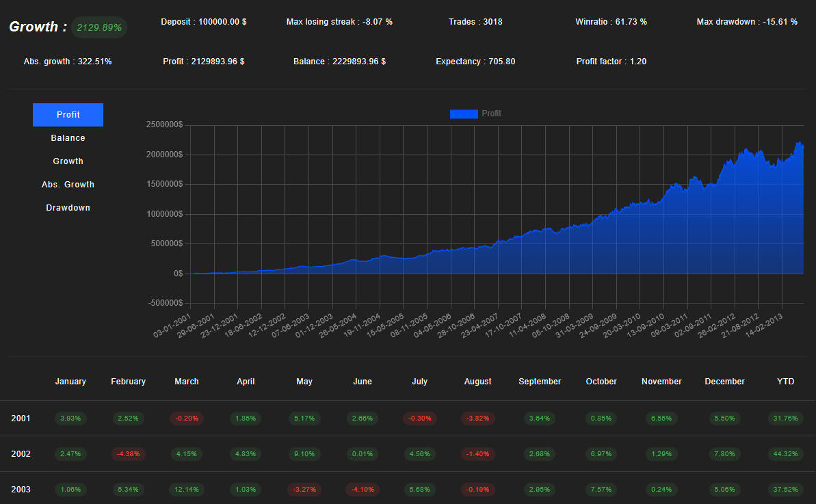Show the Abs. Growth chart
816x504 pixels.
(68, 185)
